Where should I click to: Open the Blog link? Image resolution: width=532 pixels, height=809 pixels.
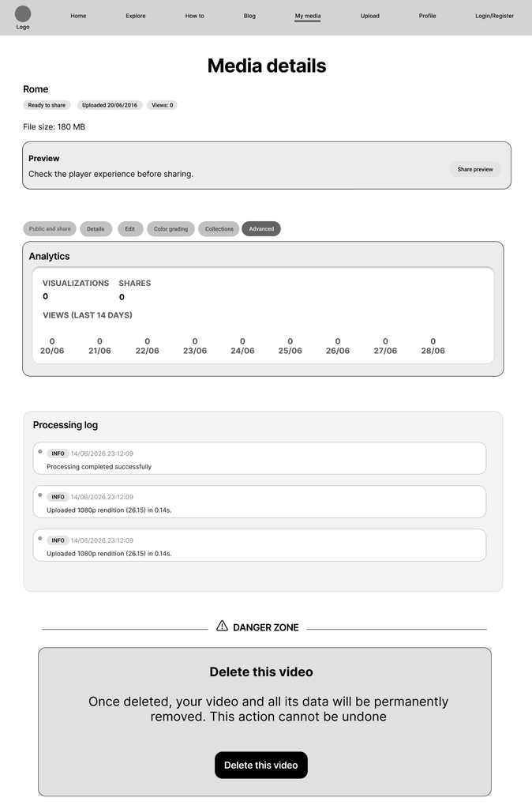pyautogui.click(x=249, y=16)
